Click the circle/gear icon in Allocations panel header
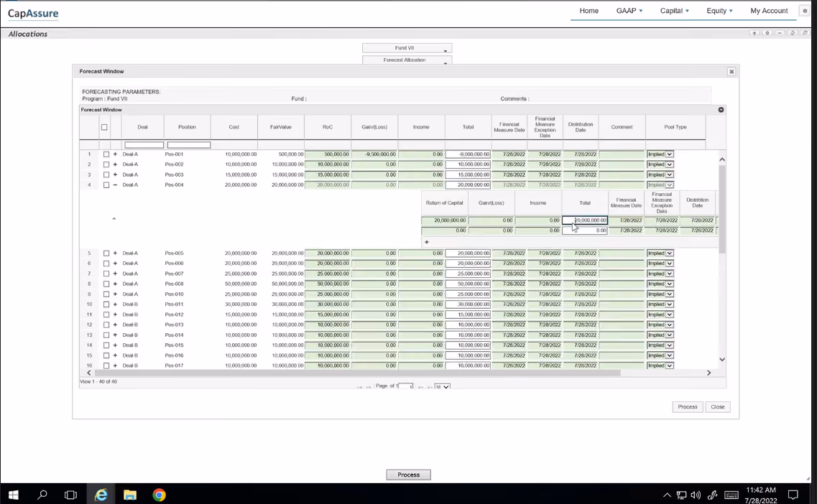 pyautogui.click(x=767, y=33)
